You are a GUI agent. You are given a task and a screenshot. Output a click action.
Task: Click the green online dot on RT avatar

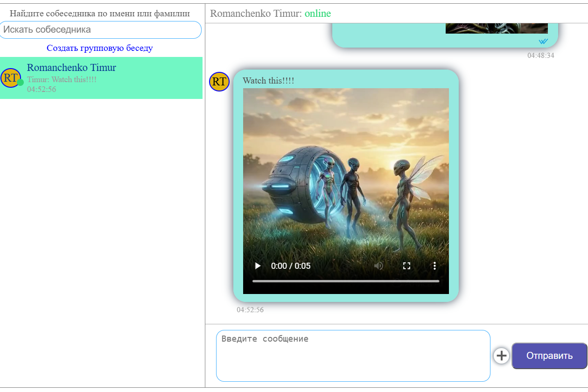click(20, 83)
